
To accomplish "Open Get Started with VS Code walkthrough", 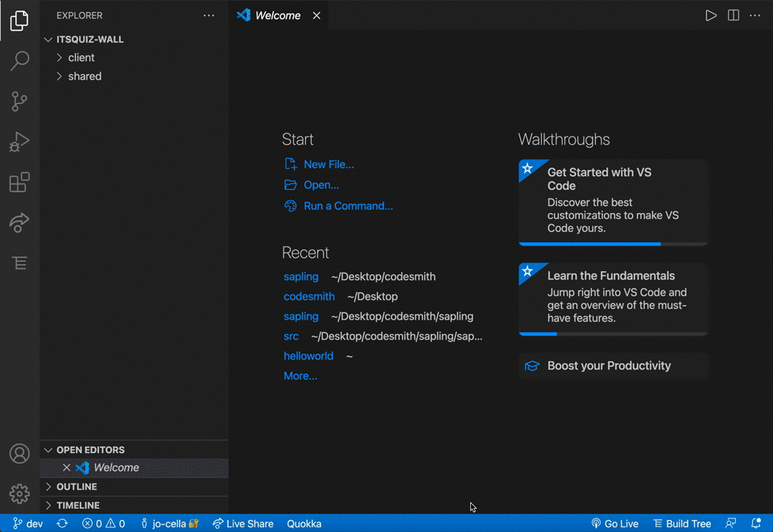I will (x=613, y=202).
